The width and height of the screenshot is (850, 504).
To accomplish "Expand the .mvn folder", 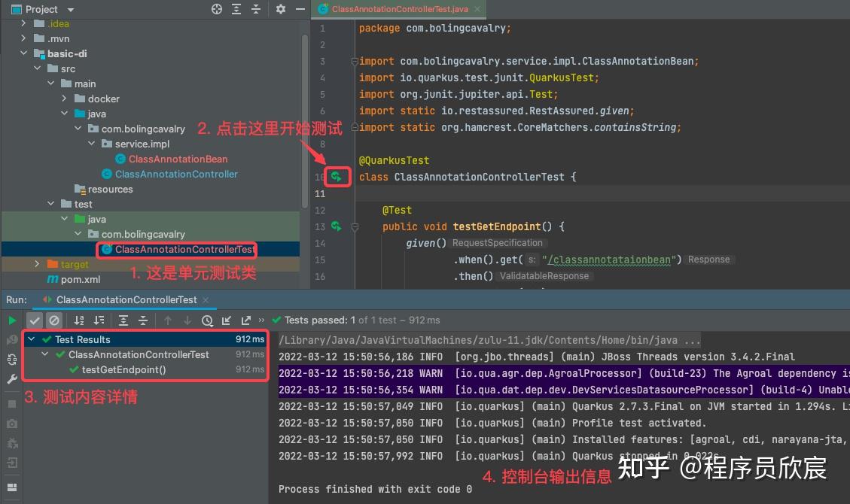I will (x=23, y=38).
